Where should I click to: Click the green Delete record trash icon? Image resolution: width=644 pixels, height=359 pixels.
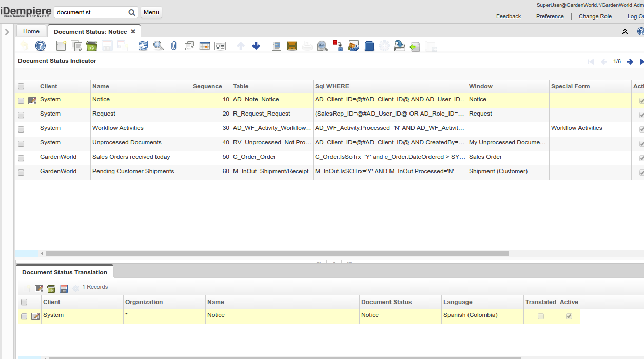click(x=92, y=46)
